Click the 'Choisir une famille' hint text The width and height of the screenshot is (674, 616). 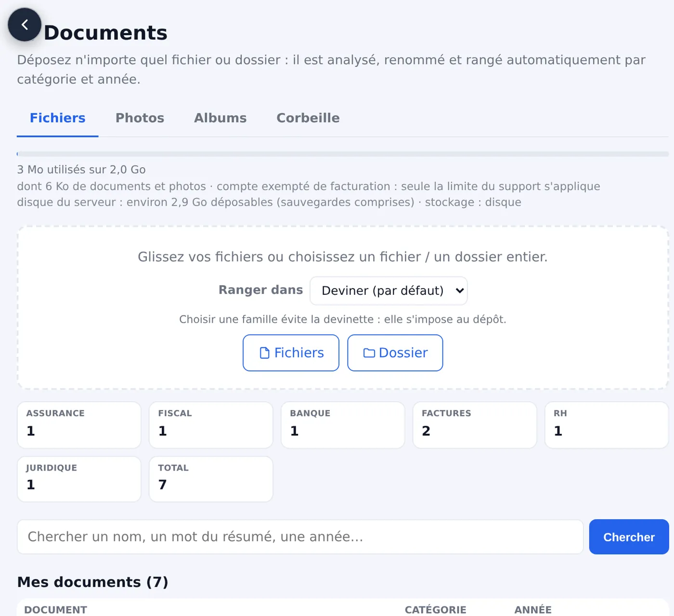pyautogui.click(x=343, y=319)
